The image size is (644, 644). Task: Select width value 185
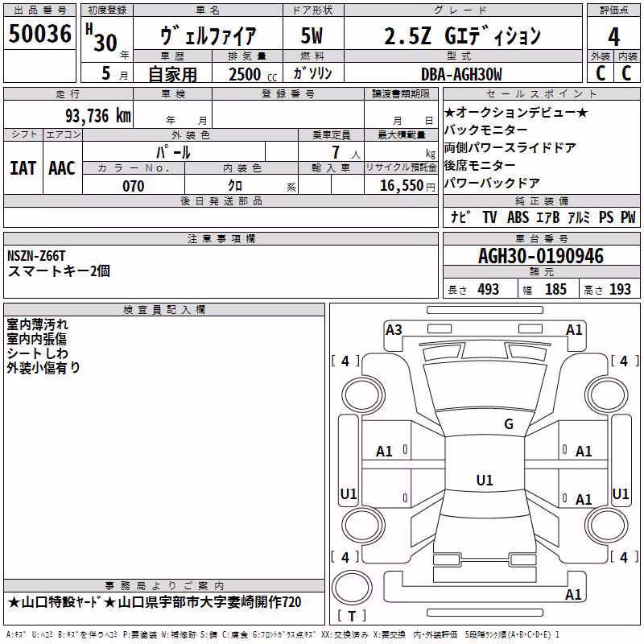coord(555,290)
